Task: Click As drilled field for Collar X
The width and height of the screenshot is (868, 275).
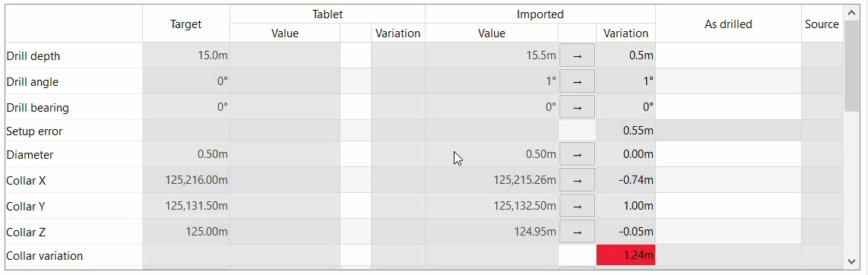Action: click(x=728, y=180)
